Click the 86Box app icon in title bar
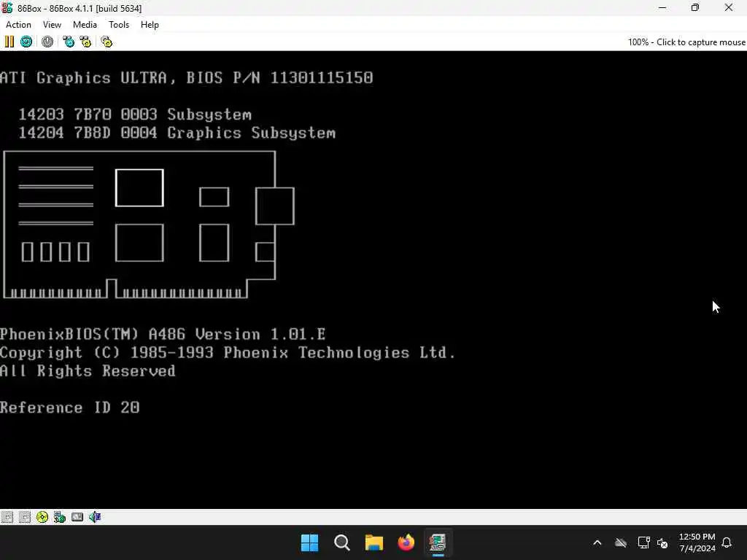Image resolution: width=747 pixels, height=560 pixels. (7, 8)
